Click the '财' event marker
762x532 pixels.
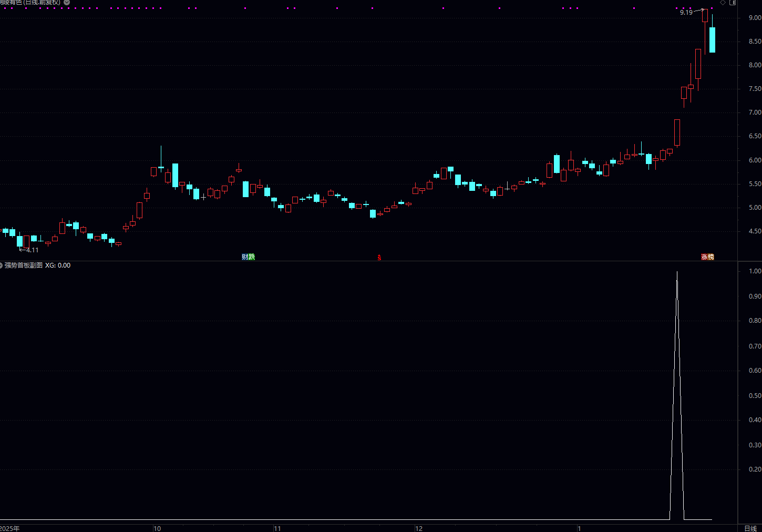coord(245,257)
